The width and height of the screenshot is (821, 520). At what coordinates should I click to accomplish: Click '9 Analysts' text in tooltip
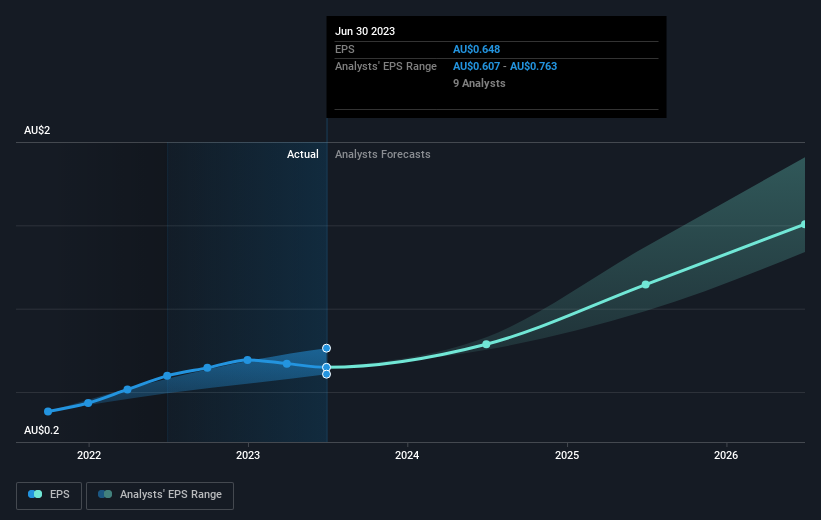click(x=479, y=83)
